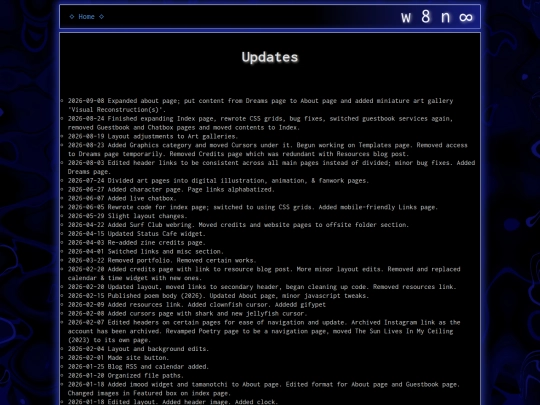Select the 2026-06-07 Added live chatbox entry

[x=122, y=198]
